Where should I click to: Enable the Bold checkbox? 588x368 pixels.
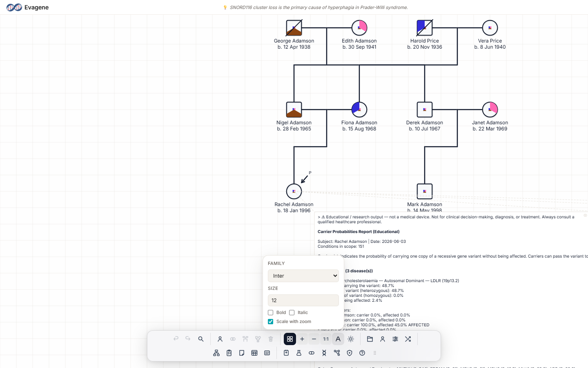(x=270, y=312)
